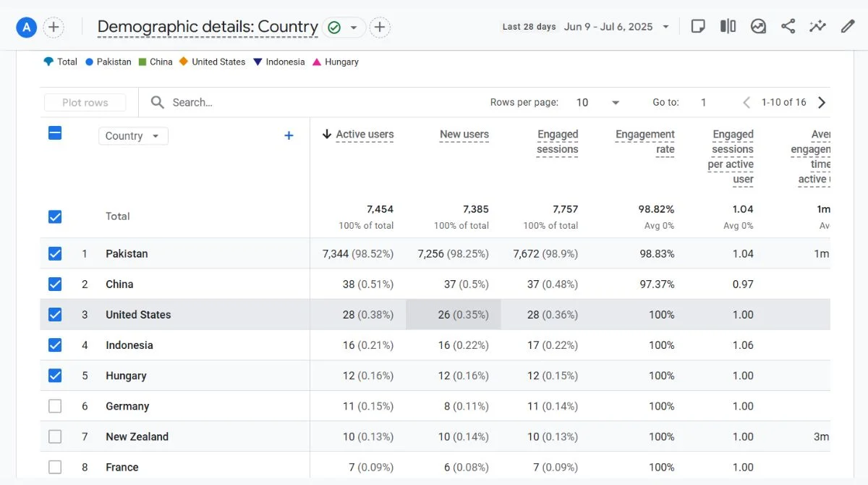Click the Pakistan blue legend dot

point(90,62)
